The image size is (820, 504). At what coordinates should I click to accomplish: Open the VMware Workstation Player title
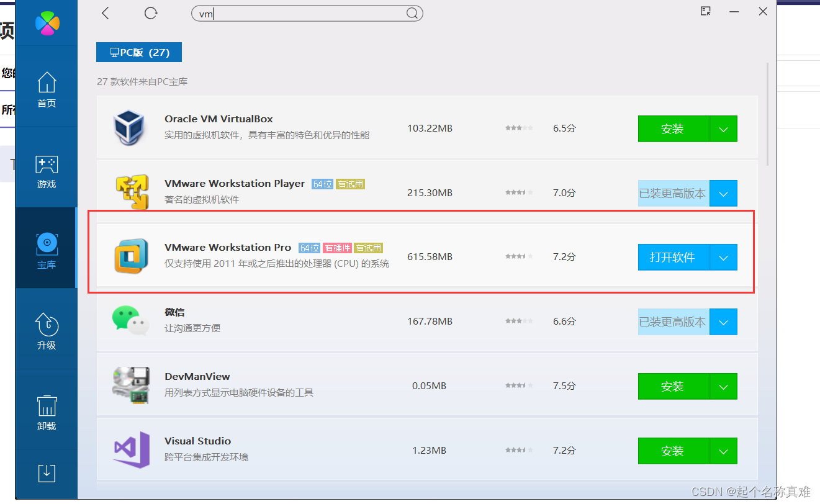click(x=235, y=183)
